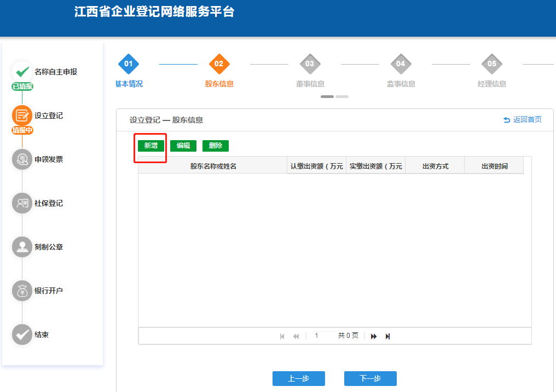Viewport: 556px width, 392px height.
Task: Click the green 编辑 button
Action: coord(183,146)
